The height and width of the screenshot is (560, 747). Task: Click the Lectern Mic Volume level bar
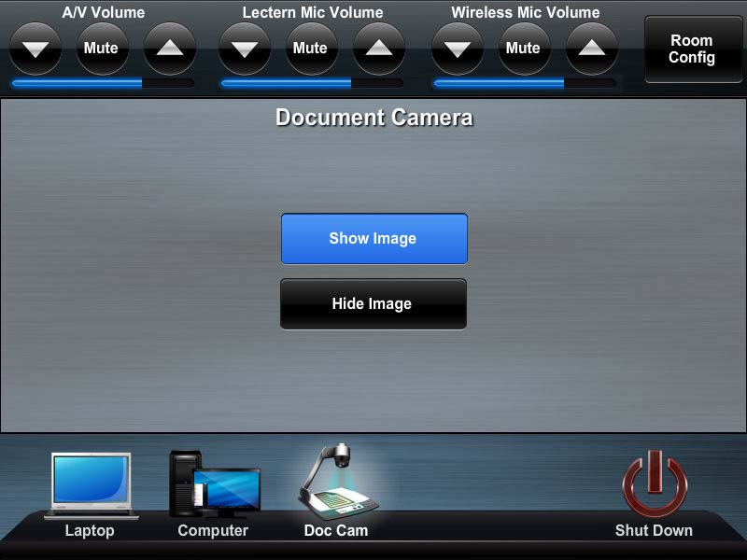point(312,83)
